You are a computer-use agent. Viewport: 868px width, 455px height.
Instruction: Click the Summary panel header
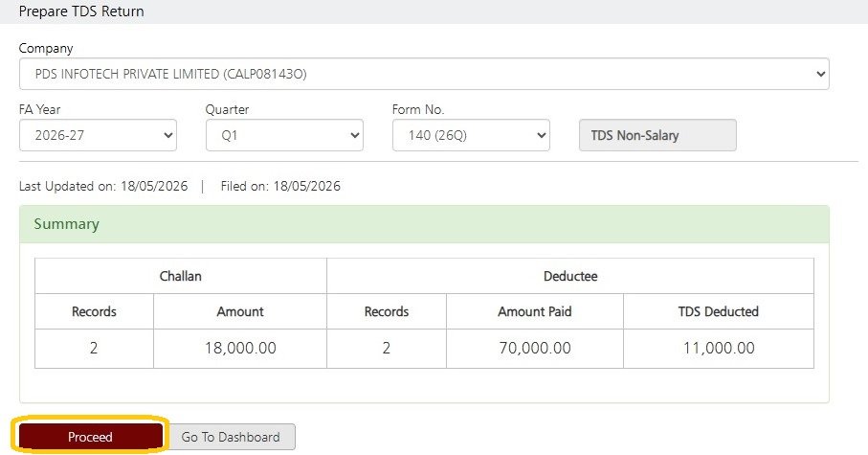coord(424,224)
